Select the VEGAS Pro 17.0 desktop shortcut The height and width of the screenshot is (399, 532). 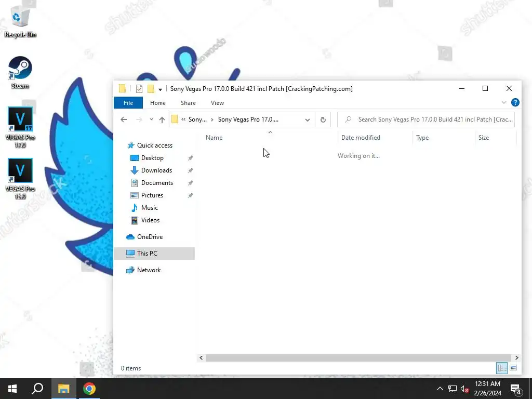[20, 127]
